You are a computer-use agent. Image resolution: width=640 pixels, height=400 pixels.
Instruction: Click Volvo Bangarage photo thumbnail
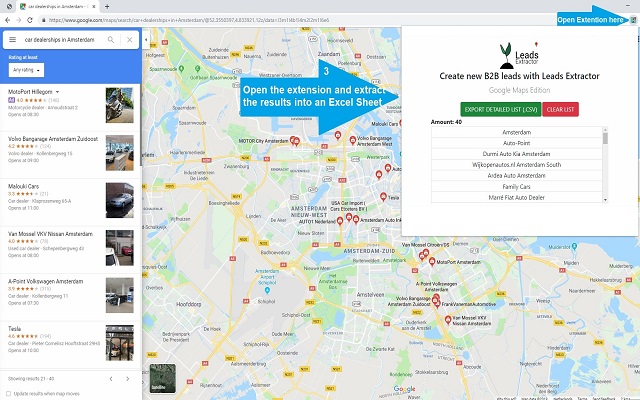[120, 153]
